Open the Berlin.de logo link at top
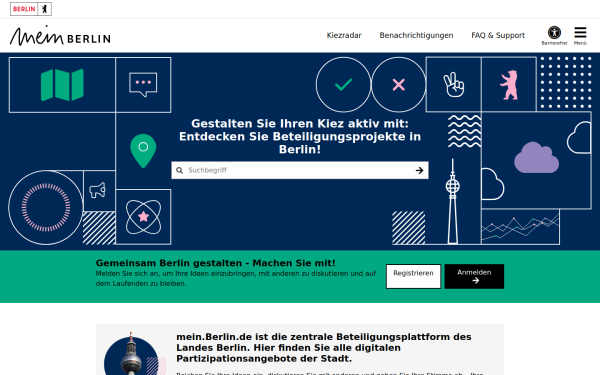Screen dimensions: 600x375 pyautogui.click(x=31, y=9)
